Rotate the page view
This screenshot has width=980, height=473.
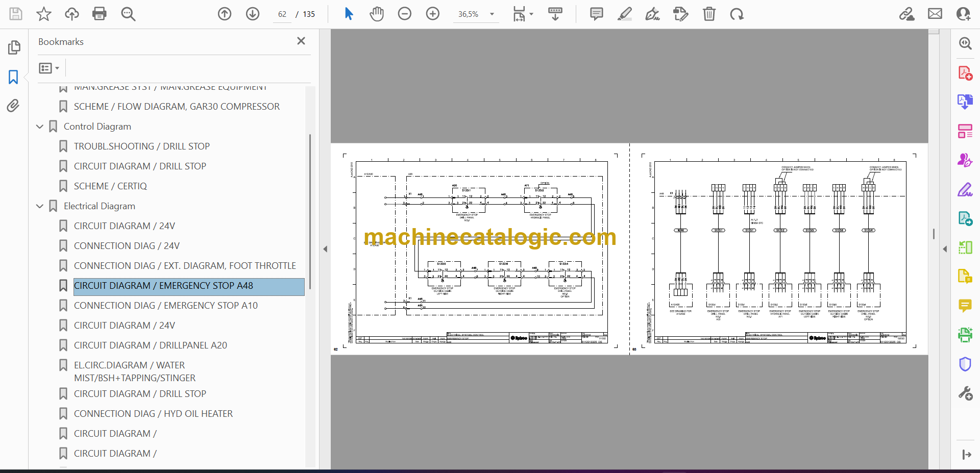coord(737,14)
